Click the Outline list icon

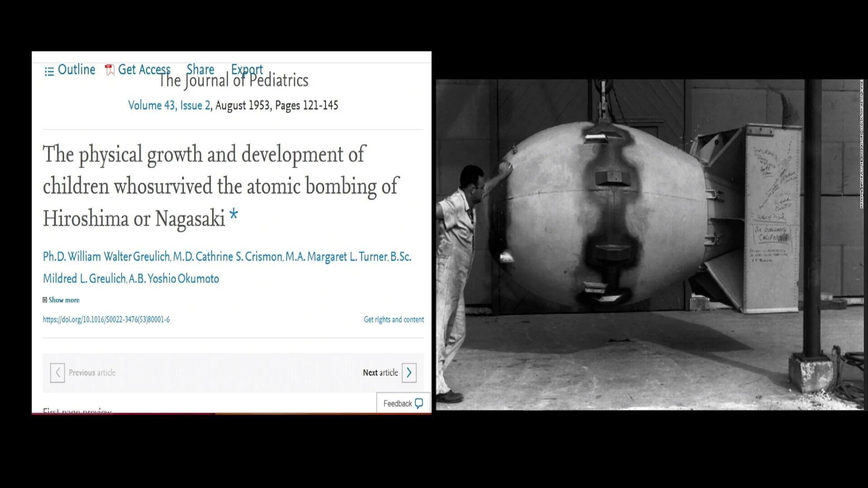tap(49, 71)
